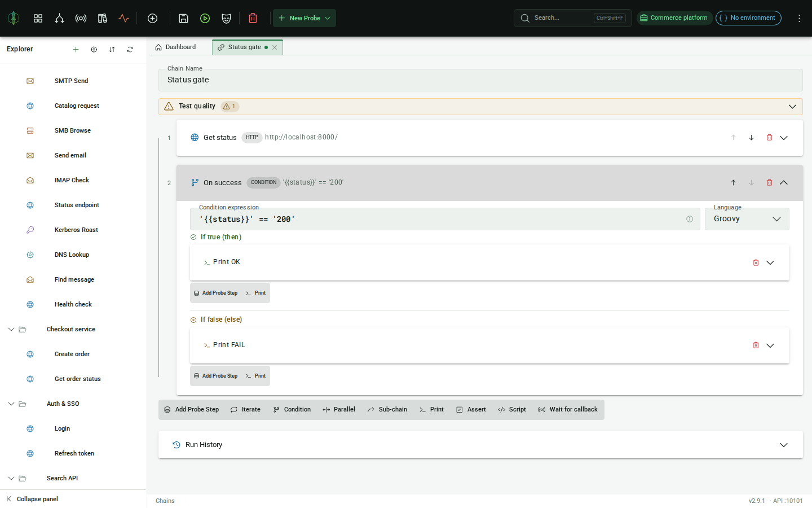Collapse the On success condition step

[x=784, y=182]
